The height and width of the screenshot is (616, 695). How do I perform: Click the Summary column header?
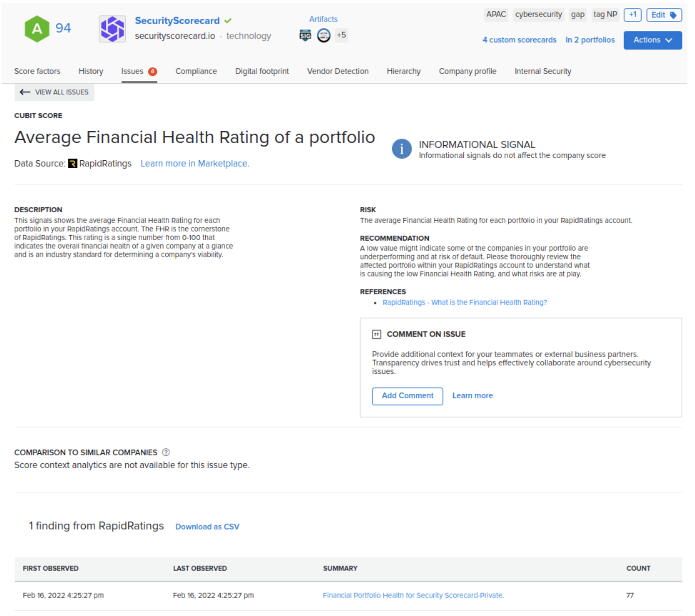[340, 569]
